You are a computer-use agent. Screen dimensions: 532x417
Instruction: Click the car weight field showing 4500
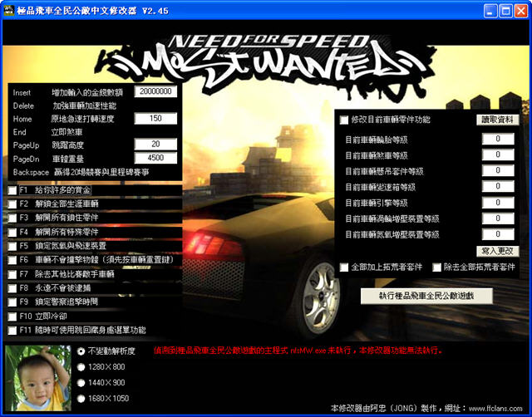[x=155, y=158]
